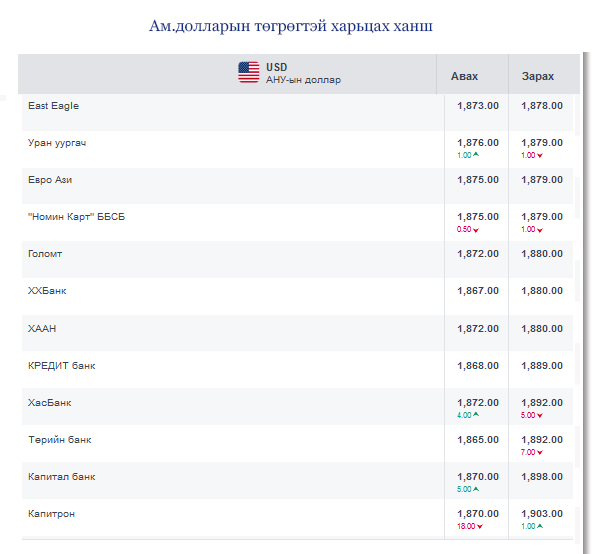Click the Зарах column header
The width and height of the screenshot is (602, 554).
tap(538, 76)
